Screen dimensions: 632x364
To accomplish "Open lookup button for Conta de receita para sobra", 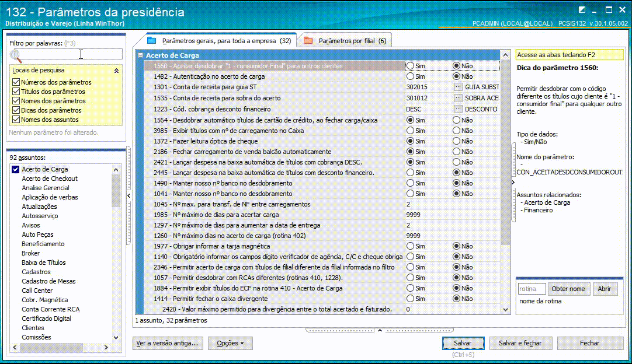I will tap(457, 98).
